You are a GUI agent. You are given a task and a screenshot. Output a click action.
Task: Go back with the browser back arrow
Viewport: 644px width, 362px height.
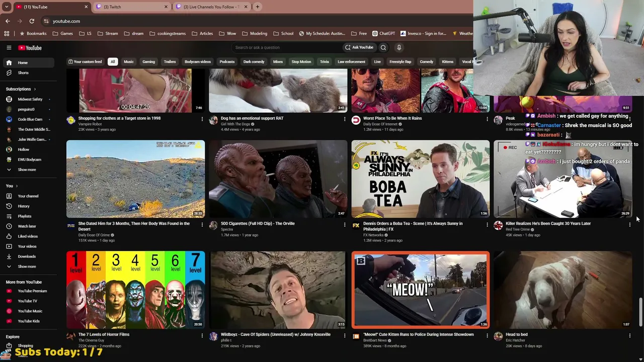8,21
